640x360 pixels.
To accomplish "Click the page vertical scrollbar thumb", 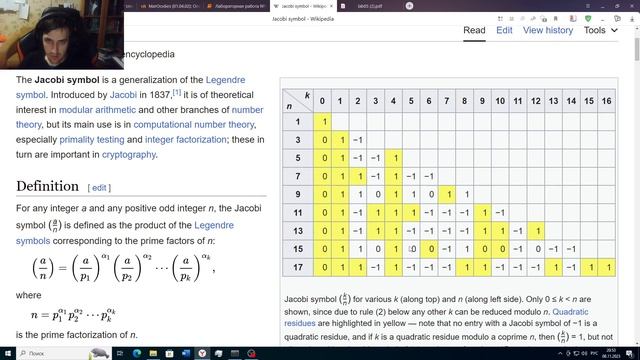I will tap(637, 49).
